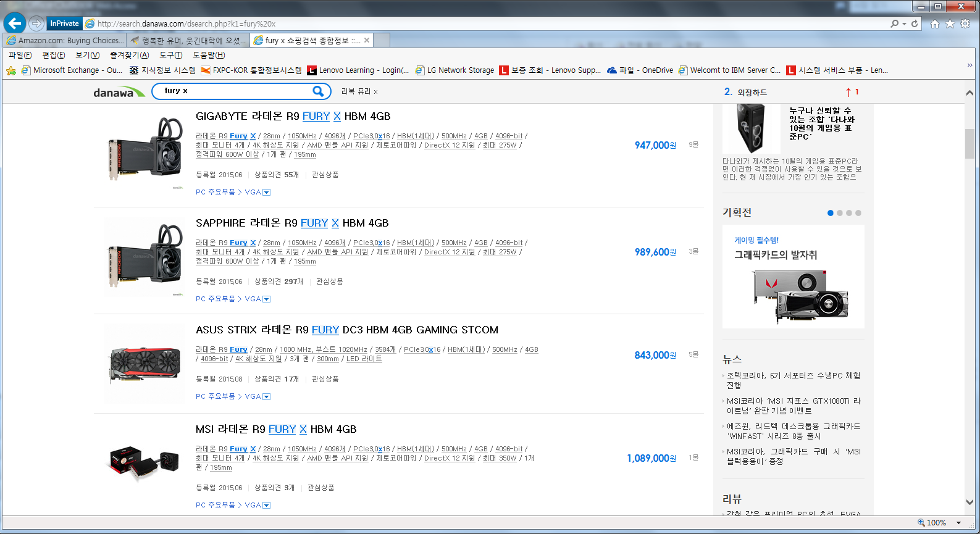The image size is (980, 534).
Task: Open the blank new tab button
Action: [x=382, y=40]
